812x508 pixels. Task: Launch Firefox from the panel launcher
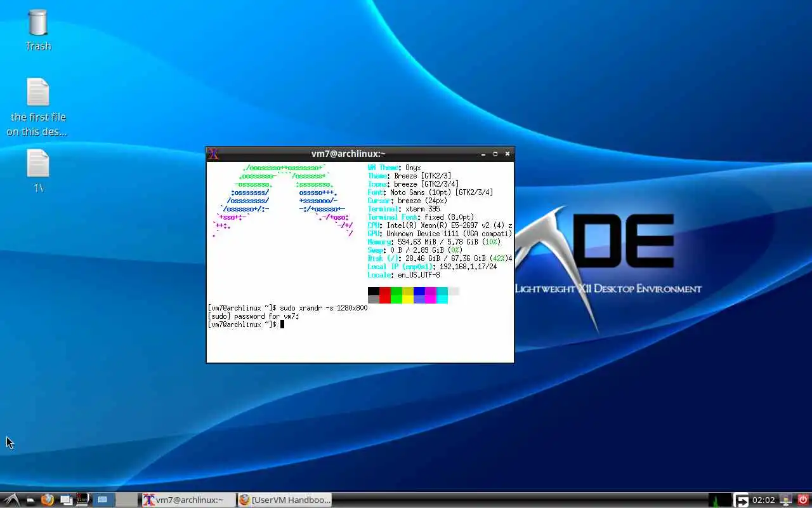click(48, 500)
